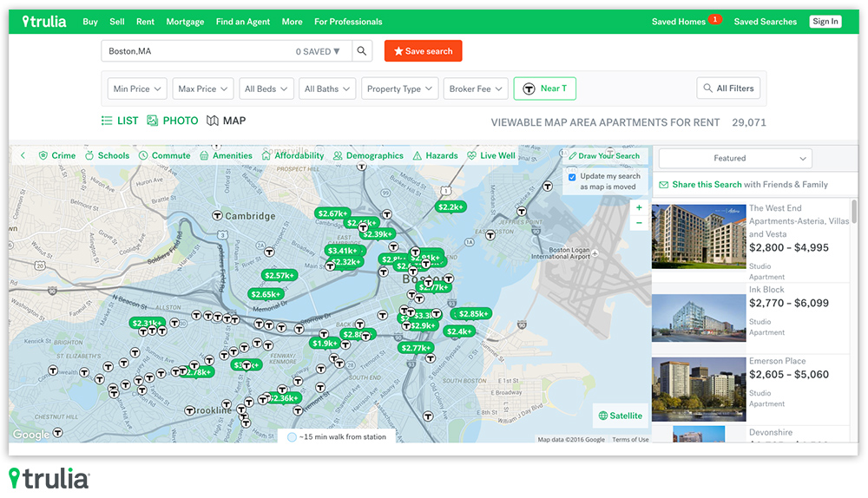Show the Commute map overlay
868x498 pixels.
(164, 156)
